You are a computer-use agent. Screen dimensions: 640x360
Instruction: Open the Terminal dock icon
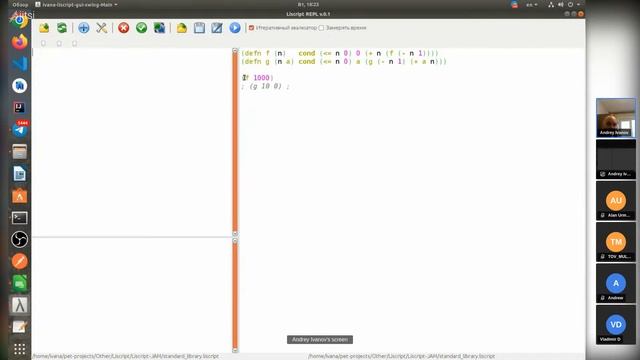[x=19, y=218]
